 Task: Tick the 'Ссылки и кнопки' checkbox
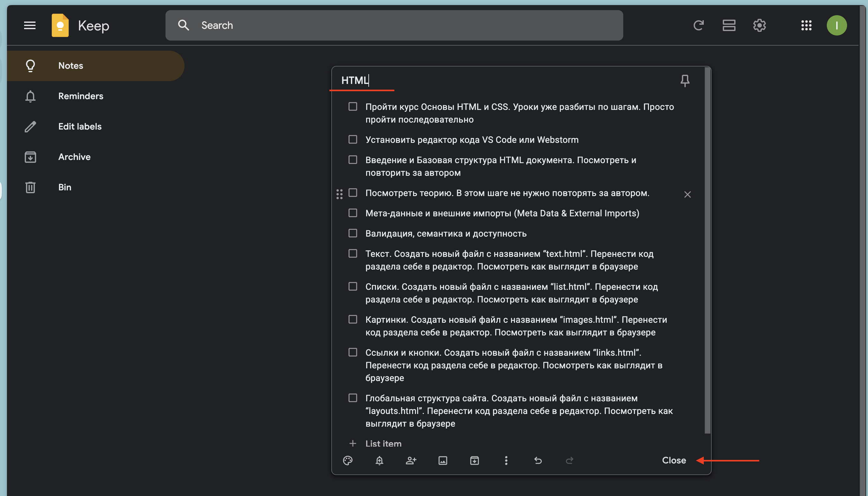(x=353, y=352)
